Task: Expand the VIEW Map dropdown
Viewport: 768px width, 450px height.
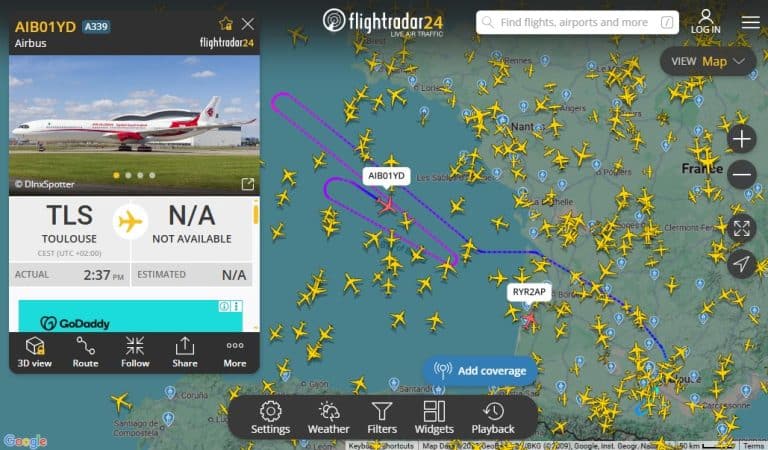Action: [x=708, y=61]
